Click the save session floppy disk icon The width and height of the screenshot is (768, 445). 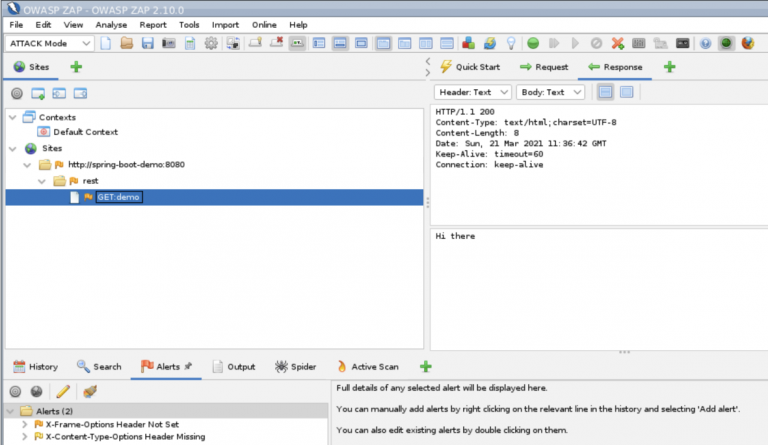click(147, 44)
